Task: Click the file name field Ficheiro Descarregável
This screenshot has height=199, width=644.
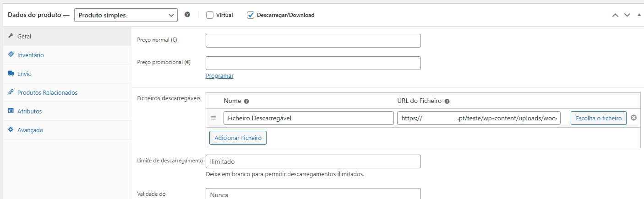Action: [309, 118]
